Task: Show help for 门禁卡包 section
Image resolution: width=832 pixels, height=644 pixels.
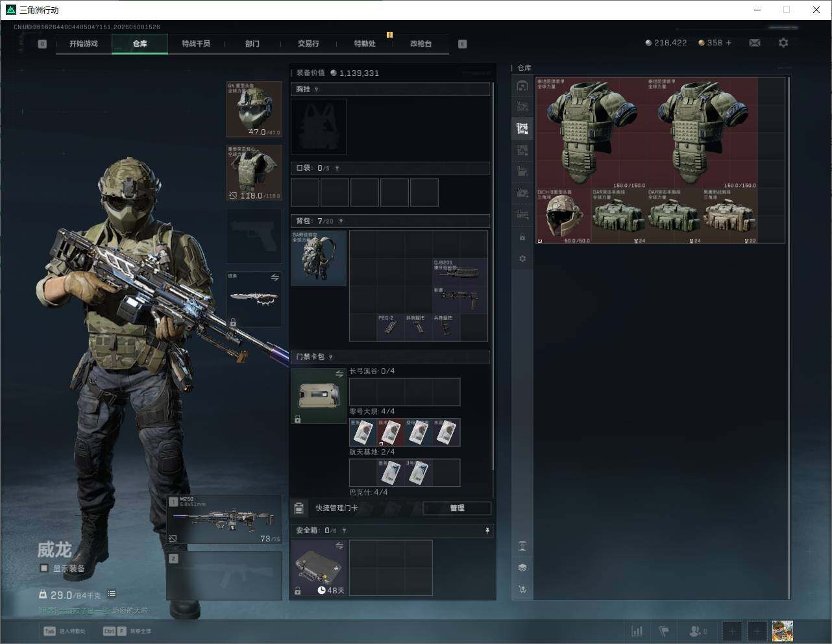Action: [x=330, y=357]
